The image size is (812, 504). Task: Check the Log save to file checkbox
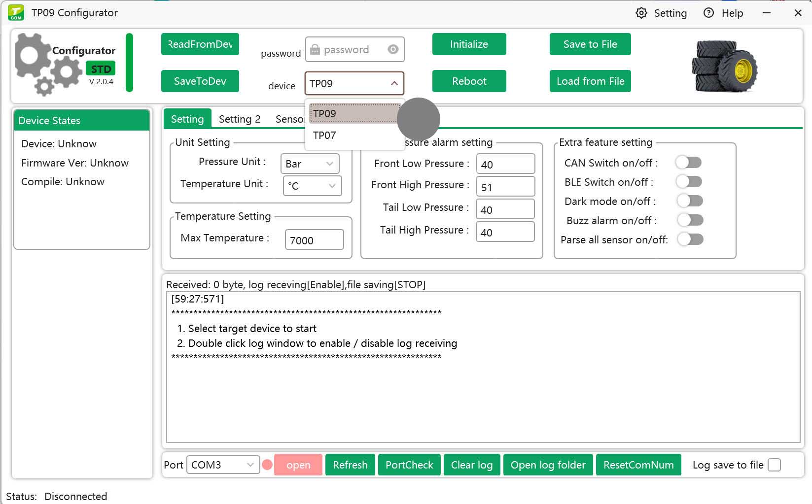774,465
